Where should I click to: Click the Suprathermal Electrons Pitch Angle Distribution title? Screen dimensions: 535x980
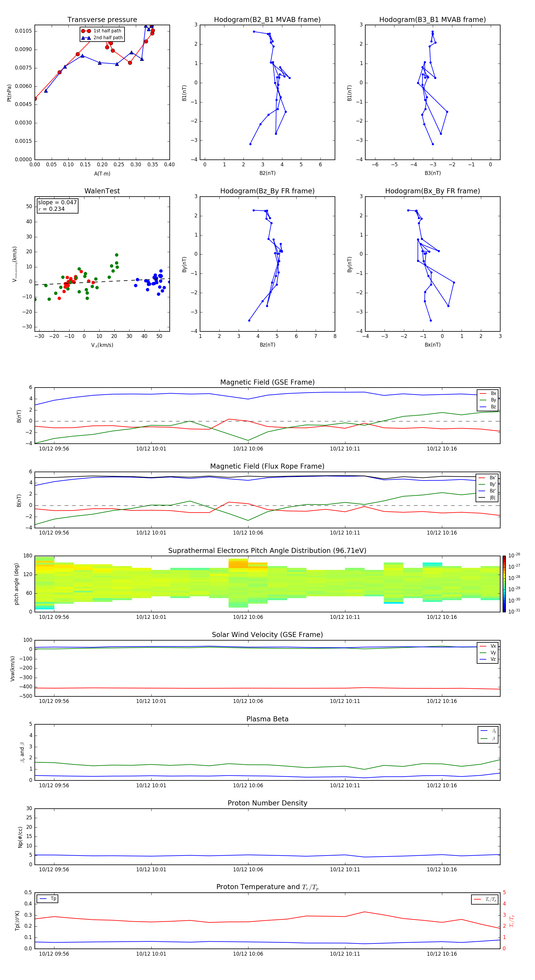(267, 551)
